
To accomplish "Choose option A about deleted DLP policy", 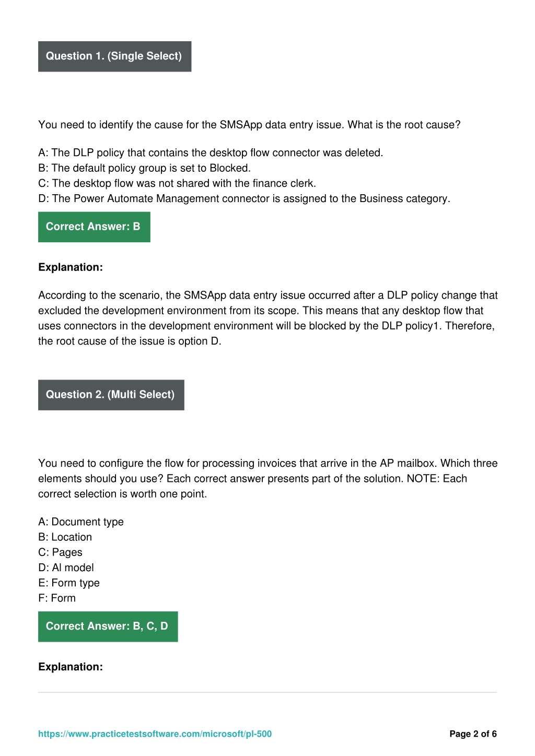I will pos(211,152).
